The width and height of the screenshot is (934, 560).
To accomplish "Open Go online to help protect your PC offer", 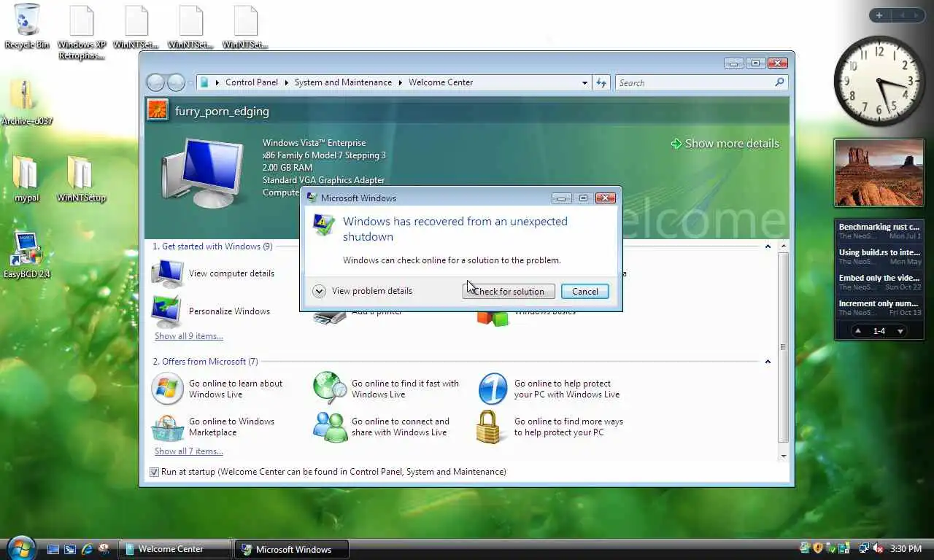I will [x=549, y=389].
